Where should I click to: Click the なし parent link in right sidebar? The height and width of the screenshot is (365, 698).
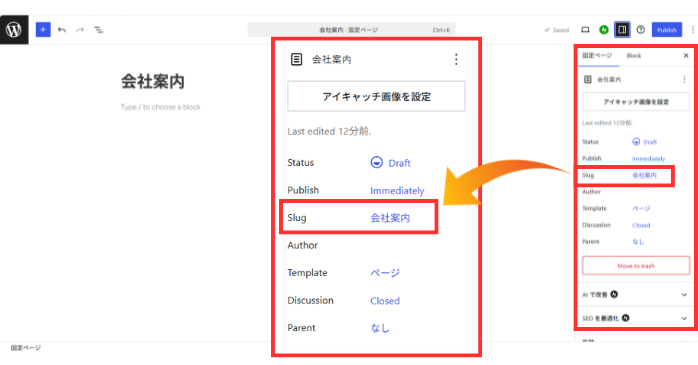[x=638, y=242]
